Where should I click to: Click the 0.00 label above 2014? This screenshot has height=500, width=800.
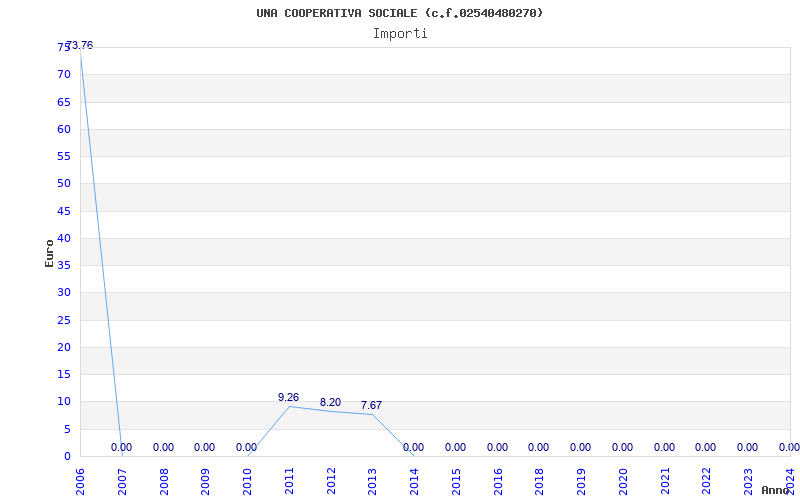(x=413, y=447)
